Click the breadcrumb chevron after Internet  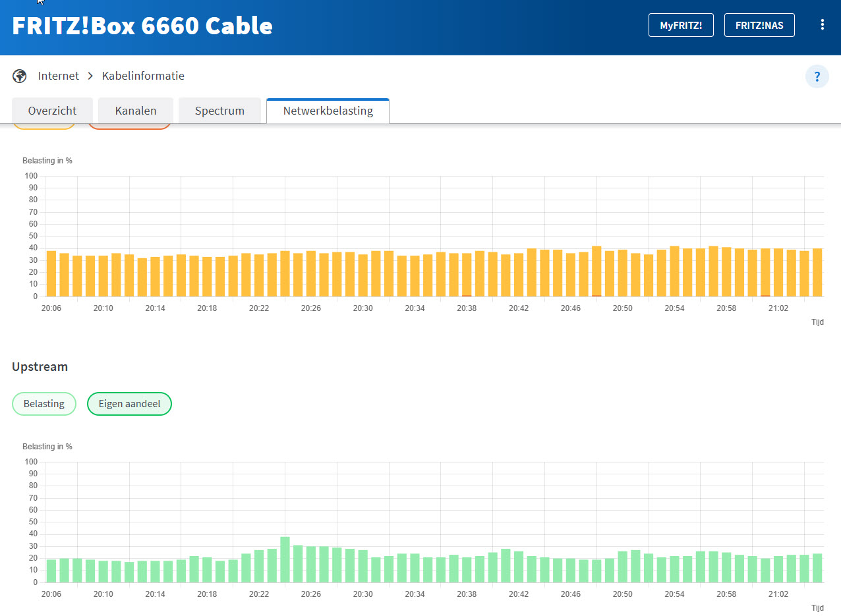click(90, 76)
